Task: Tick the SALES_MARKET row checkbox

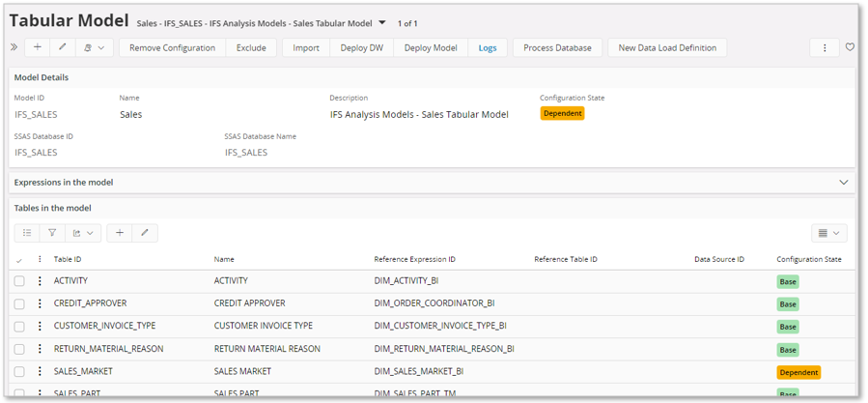Action: 19,372
